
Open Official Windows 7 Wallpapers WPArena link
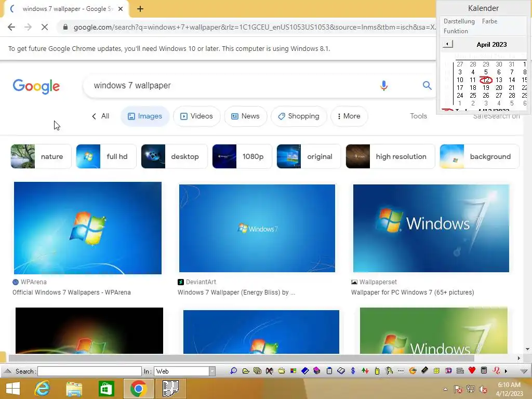[72, 292]
